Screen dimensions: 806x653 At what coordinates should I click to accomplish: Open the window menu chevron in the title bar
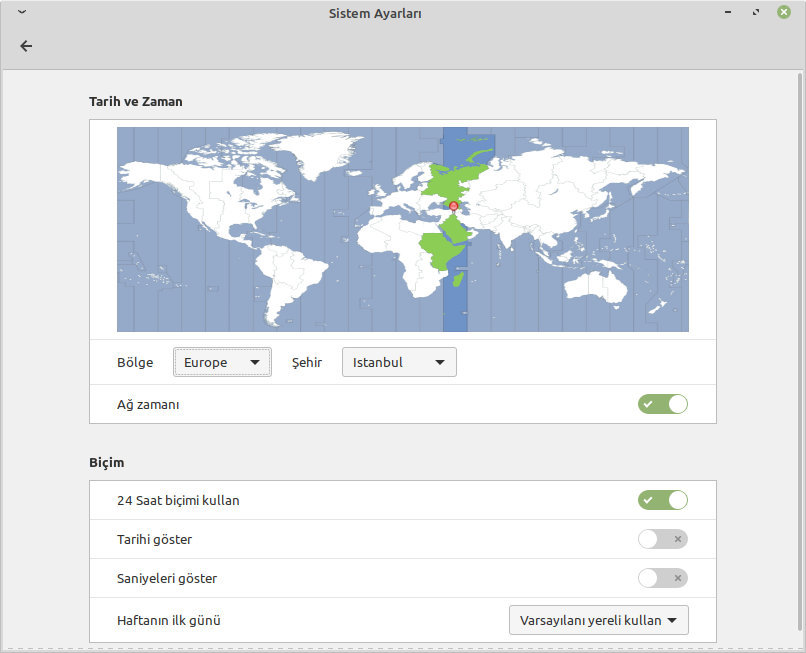pyautogui.click(x=22, y=12)
